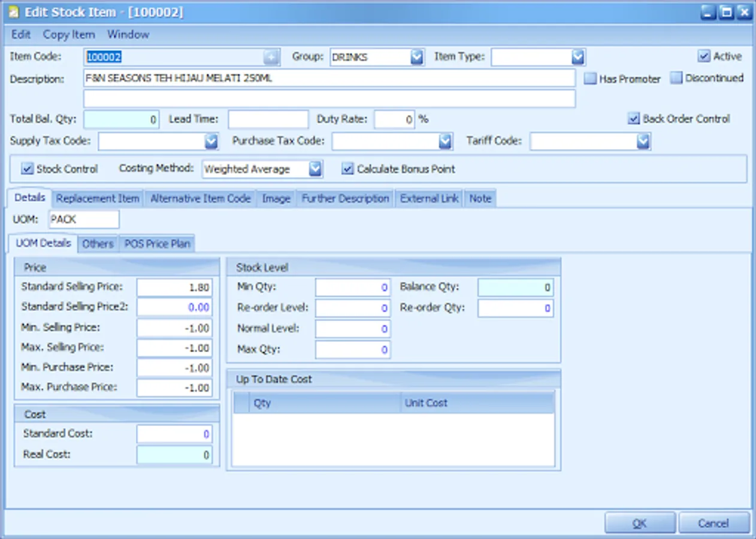Click the plus icon beside Item Code
Image resolution: width=756 pixels, height=539 pixels.
pos(271,57)
